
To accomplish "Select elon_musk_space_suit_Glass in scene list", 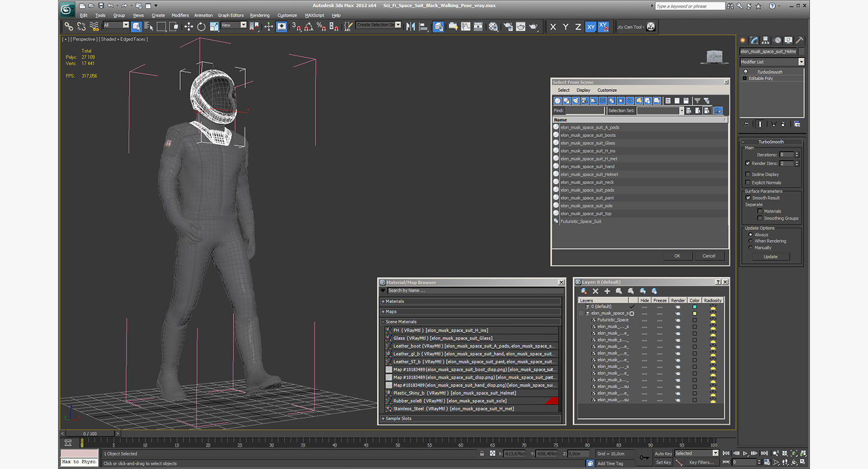I will click(x=588, y=143).
